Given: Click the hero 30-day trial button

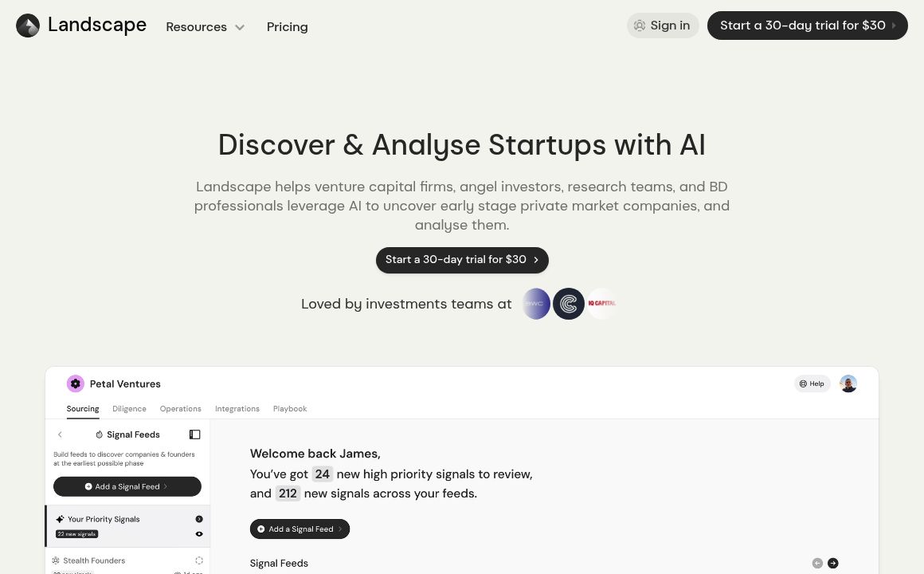Looking at the screenshot, I should (462, 260).
